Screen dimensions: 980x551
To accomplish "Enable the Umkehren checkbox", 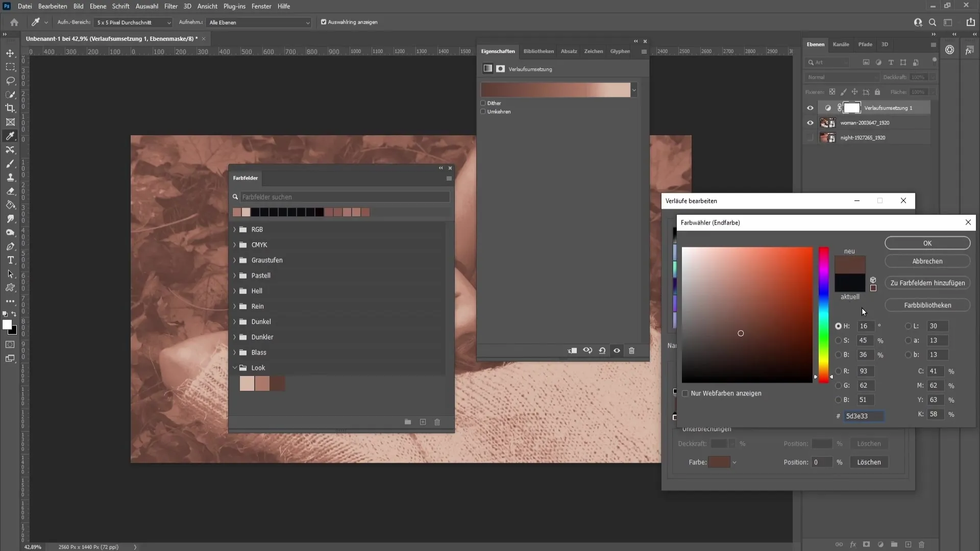I will coord(483,112).
